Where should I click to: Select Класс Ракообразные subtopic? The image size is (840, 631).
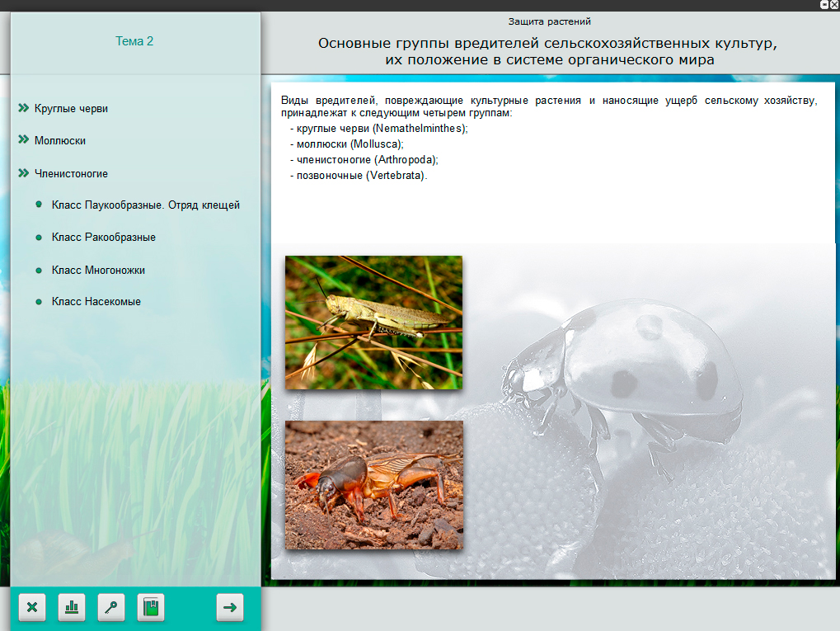click(x=103, y=238)
